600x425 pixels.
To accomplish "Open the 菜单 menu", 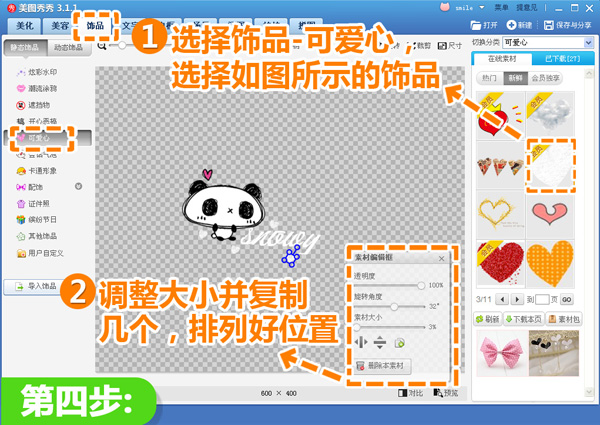I will [501, 8].
